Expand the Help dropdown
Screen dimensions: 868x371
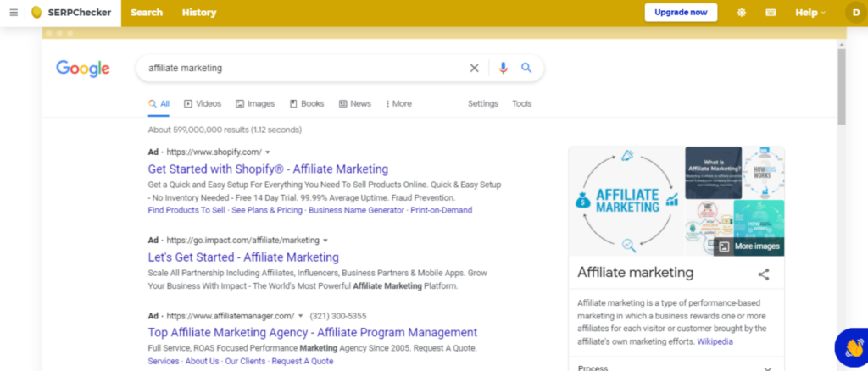pyautogui.click(x=810, y=13)
